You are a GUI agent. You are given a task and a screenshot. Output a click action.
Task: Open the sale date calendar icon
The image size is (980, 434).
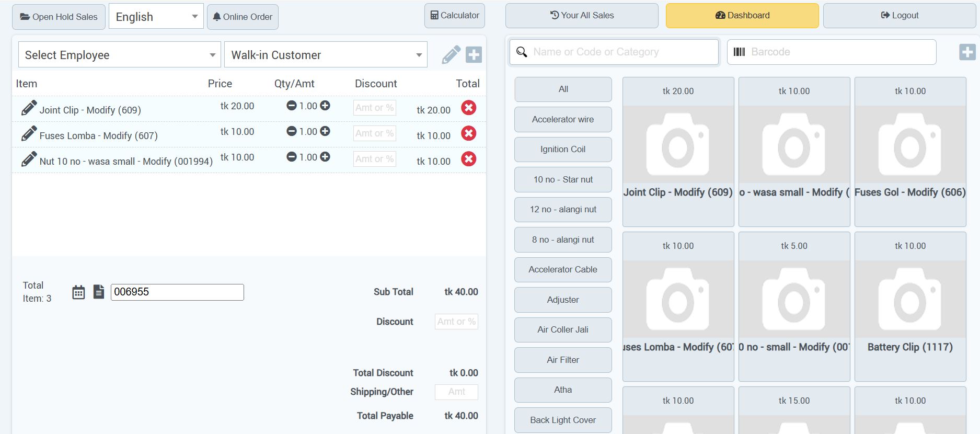pos(78,292)
